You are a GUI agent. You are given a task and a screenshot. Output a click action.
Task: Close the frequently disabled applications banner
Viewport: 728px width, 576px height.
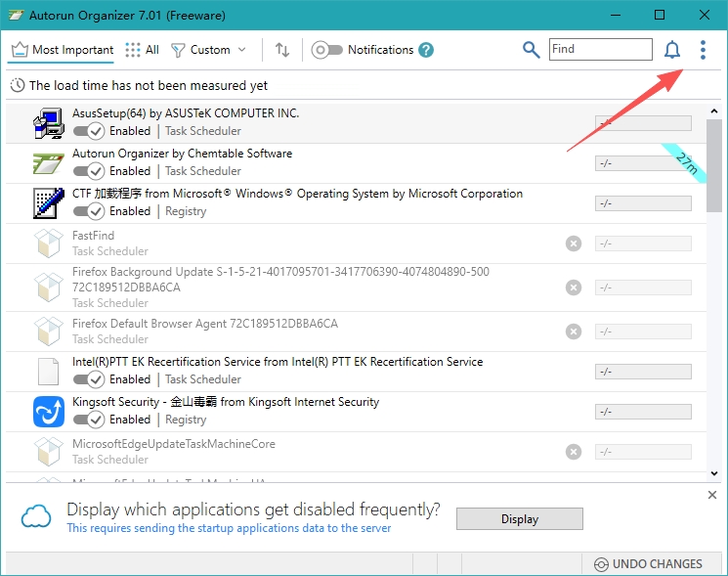click(712, 495)
